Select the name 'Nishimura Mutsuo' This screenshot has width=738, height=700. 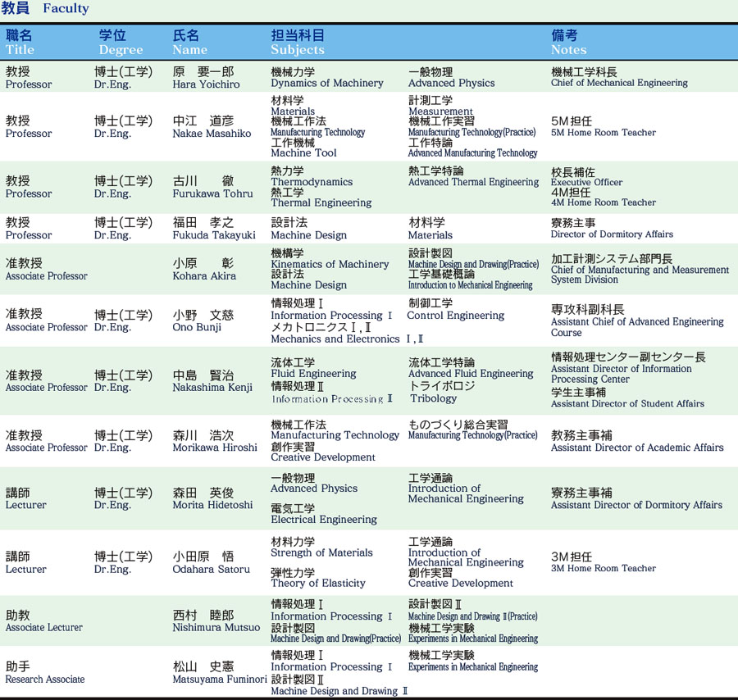tap(216, 627)
